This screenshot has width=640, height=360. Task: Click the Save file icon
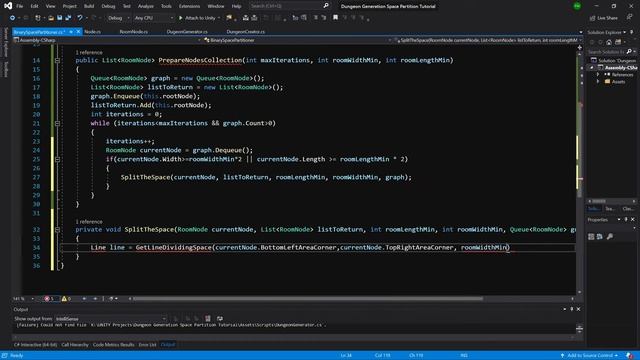(x=60, y=18)
